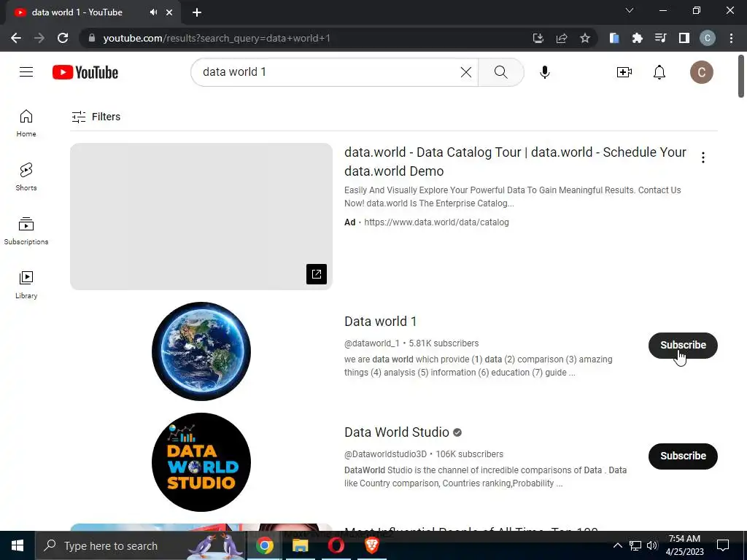
Task: Go back in browser
Action: click(x=16, y=38)
